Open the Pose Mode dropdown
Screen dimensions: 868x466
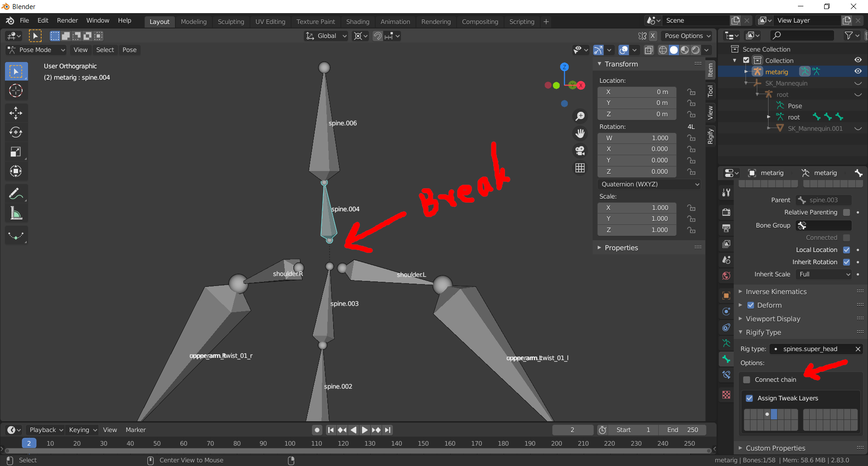click(36, 50)
